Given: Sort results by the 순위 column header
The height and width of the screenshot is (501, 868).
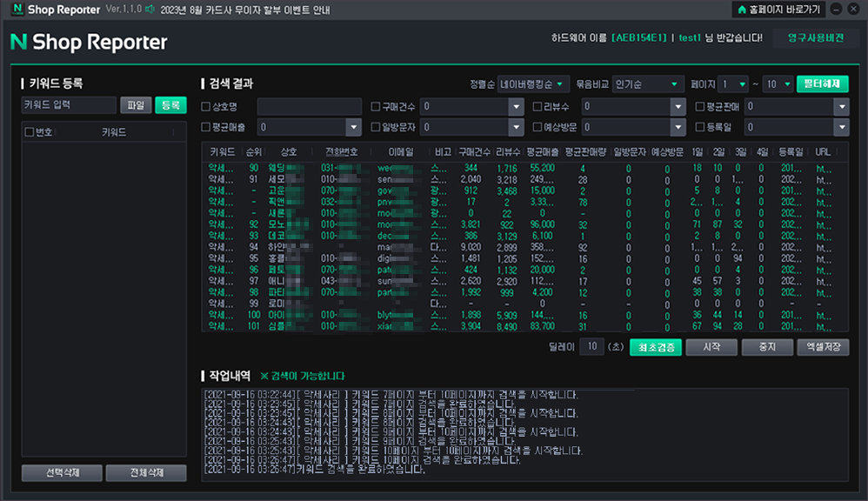Looking at the screenshot, I should click(254, 151).
